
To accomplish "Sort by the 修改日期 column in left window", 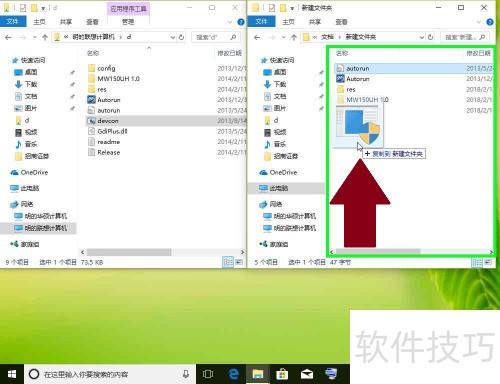I will [x=230, y=53].
